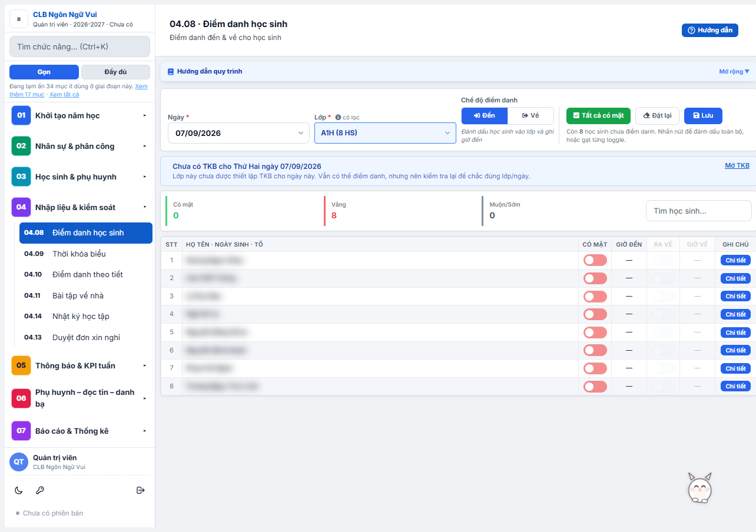Click the QT user avatar
The image size is (756, 532).
click(19, 462)
